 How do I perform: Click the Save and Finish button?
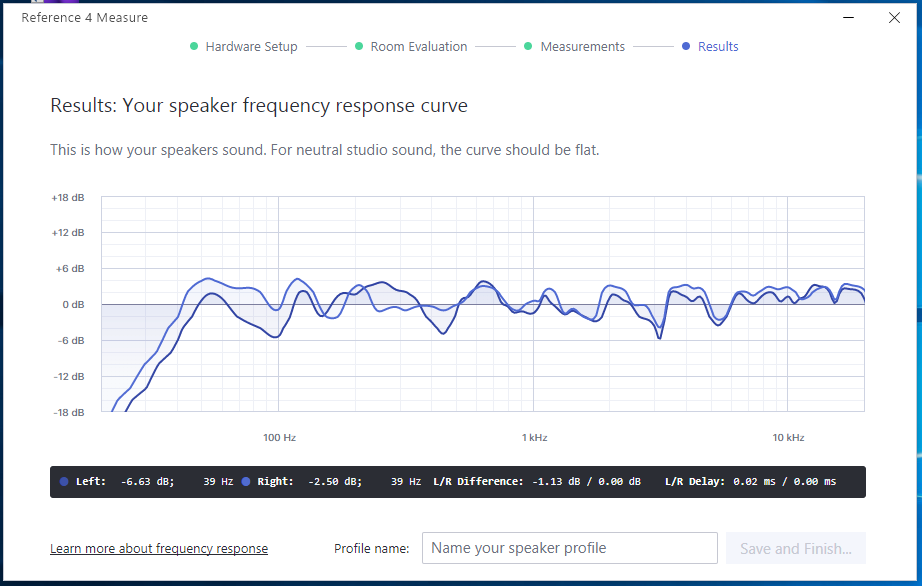pyautogui.click(x=796, y=548)
